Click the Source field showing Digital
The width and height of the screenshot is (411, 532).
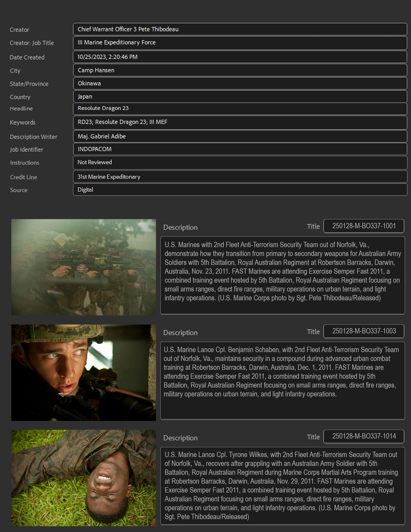pos(240,190)
